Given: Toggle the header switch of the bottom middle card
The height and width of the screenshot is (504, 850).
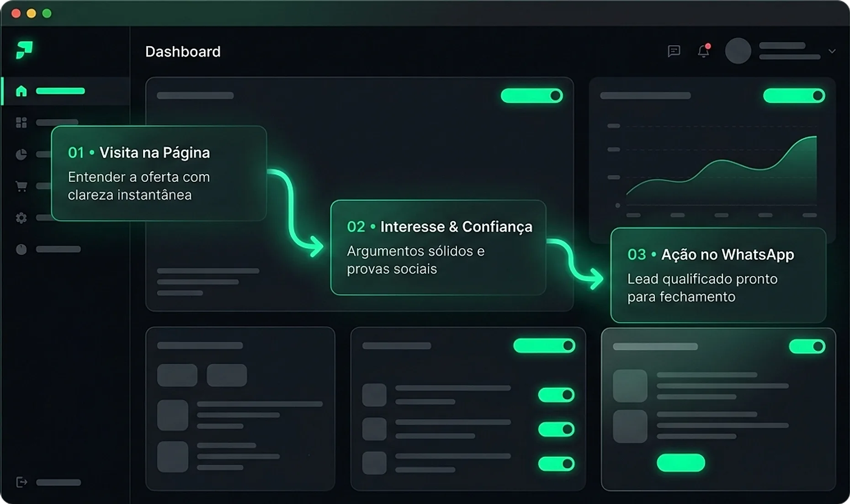Looking at the screenshot, I should [x=544, y=345].
